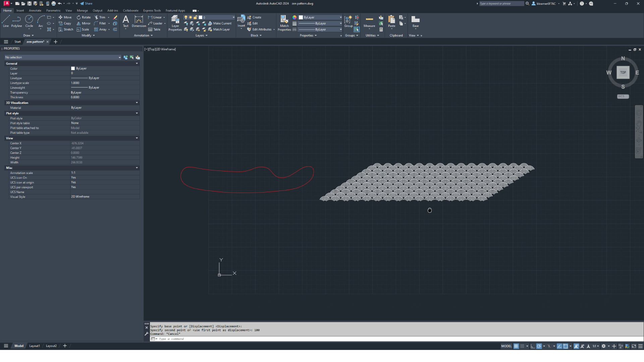
Task: Switch to the Parametric ribbon tab
Action: [x=53, y=10]
